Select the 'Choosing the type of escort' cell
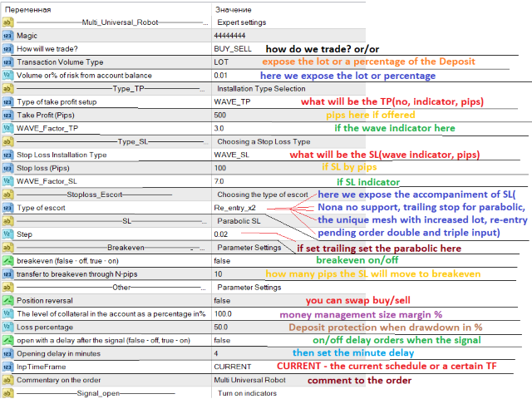532x399 pixels. pyautogui.click(x=263, y=195)
